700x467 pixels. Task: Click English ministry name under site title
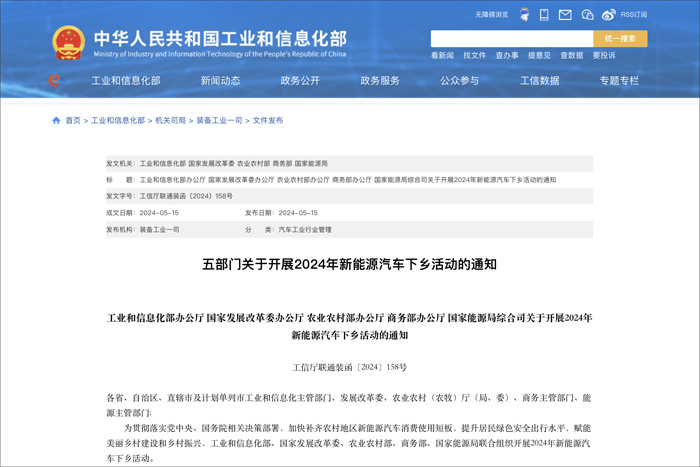pyautogui.click(x=220, y=54)
